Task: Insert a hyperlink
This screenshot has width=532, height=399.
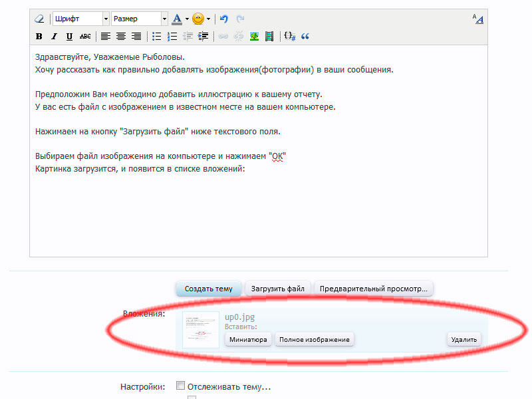Action: 223,37
